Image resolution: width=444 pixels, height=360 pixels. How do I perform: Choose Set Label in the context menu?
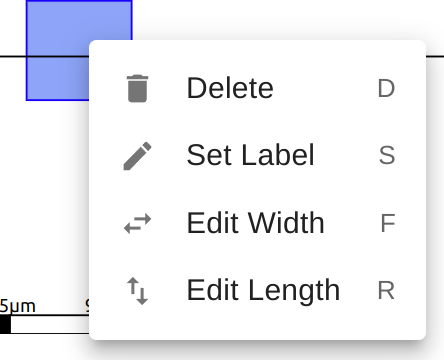(257, 156)
